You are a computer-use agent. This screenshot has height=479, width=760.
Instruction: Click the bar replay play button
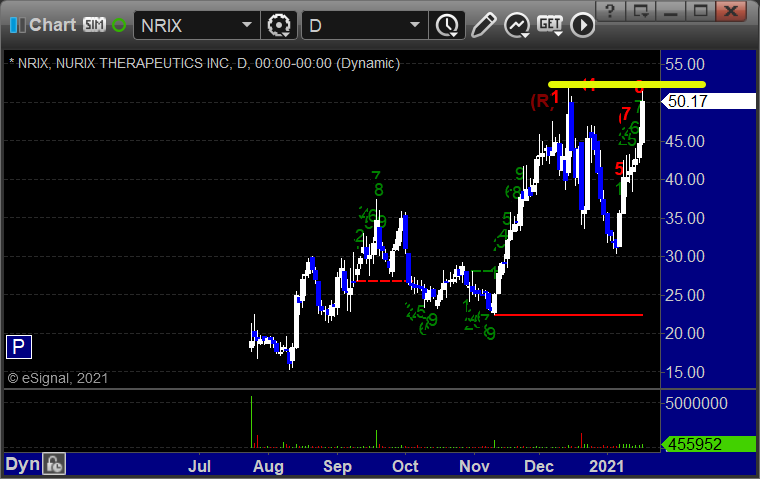tap(583, 25)
